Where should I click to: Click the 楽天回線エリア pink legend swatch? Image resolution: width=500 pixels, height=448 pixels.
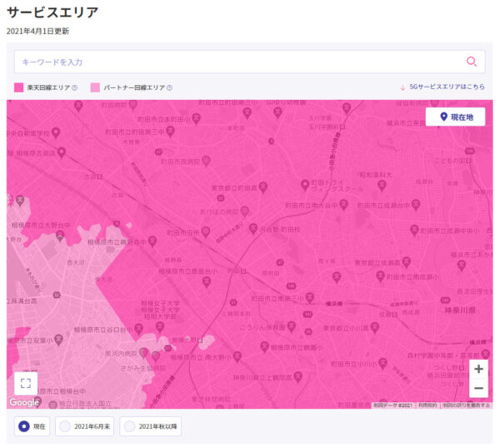coord(19,87)
